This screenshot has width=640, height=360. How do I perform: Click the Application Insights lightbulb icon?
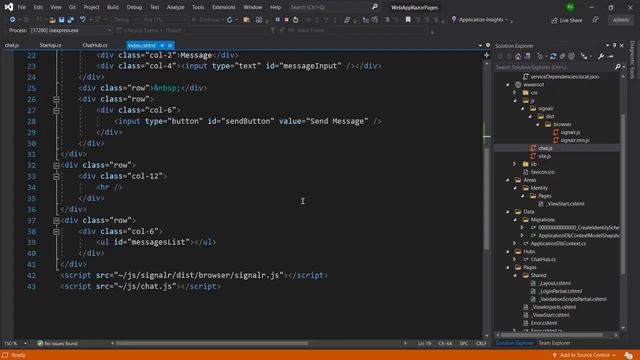[454, 20]
